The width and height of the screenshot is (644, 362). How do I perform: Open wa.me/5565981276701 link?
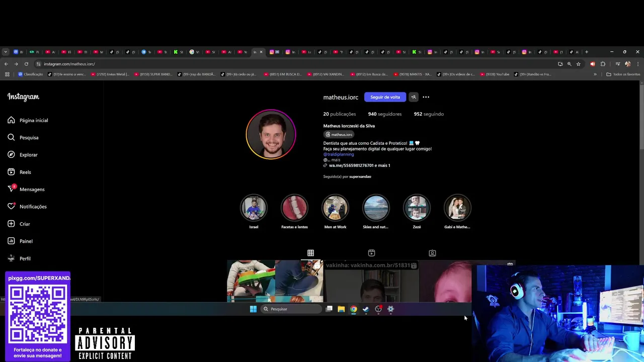(351, 165)
